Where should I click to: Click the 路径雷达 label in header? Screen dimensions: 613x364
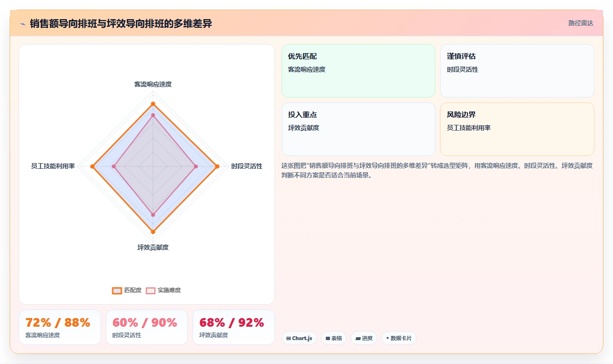click(x=580, y=23)
